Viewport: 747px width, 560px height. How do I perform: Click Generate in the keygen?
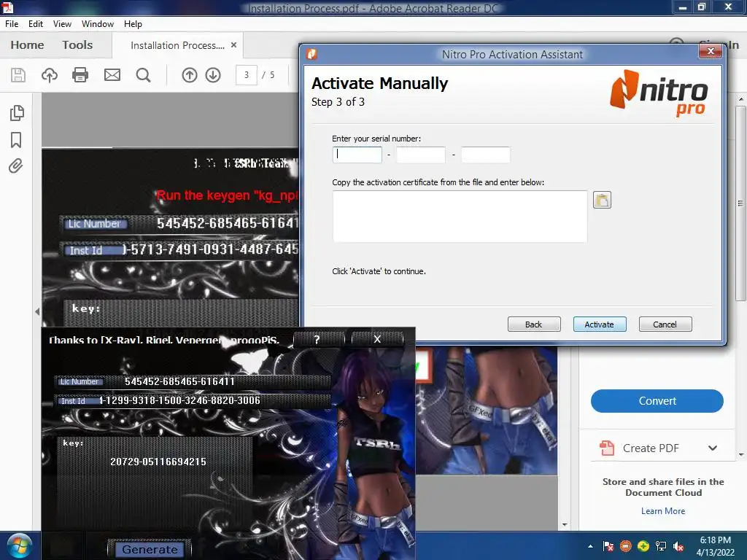point(150,550)
